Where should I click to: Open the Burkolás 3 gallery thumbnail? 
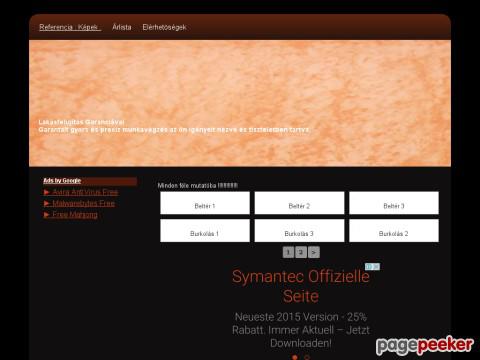pyautogui.click(x=299, y=230)
